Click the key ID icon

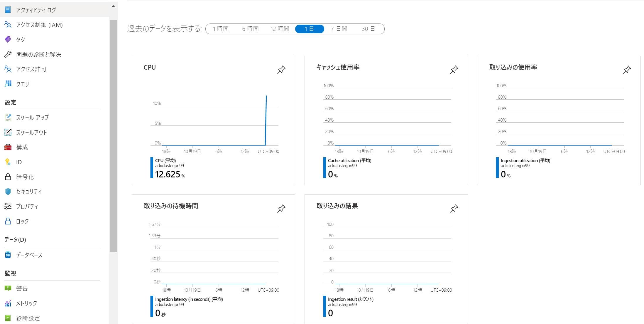8,162
